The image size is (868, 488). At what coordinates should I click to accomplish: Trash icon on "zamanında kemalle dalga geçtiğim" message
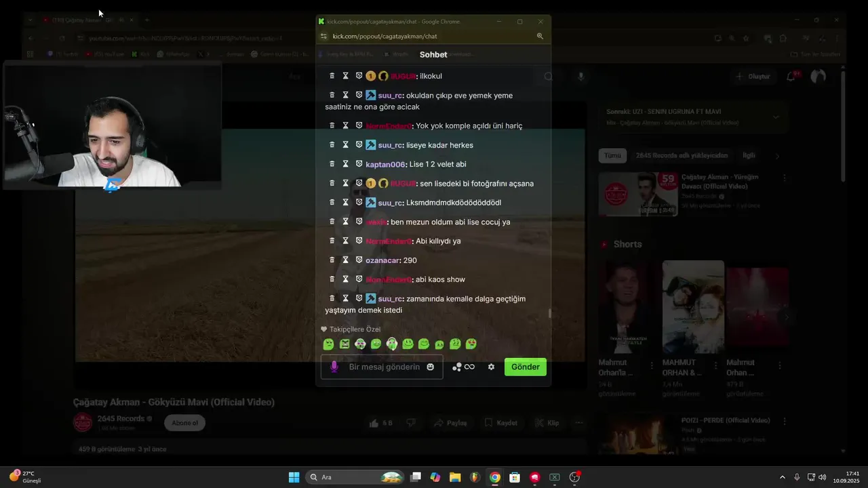(332, 298)
